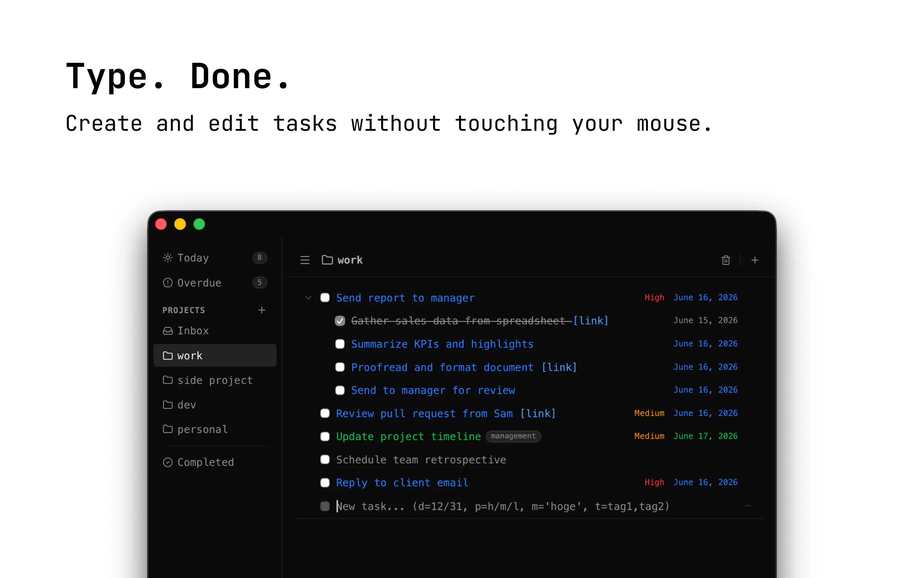Click date of Reply to client email
The height and width of the screenshot is (578, 924).
[705, 482]
